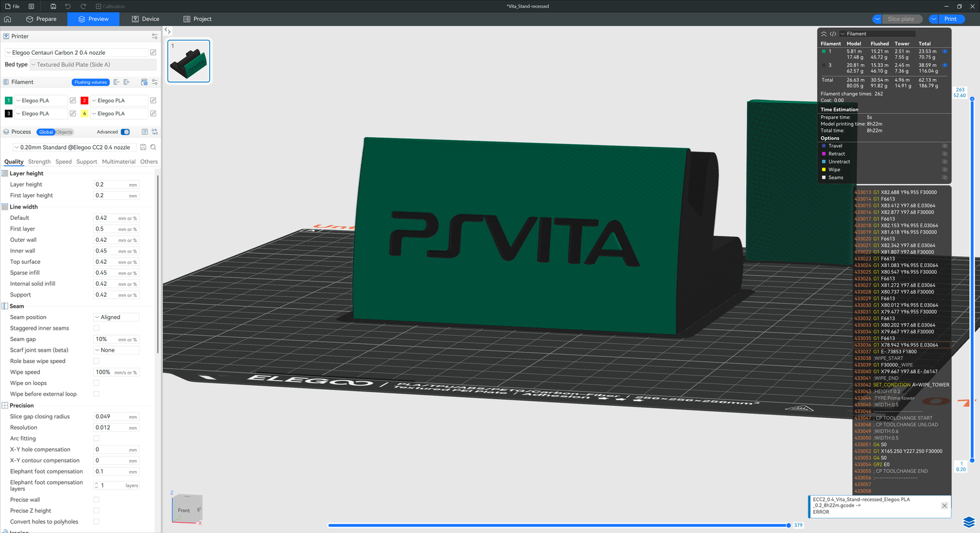Open the Speed settings tab
Screen dimensions: 980x533
point(64,162)
